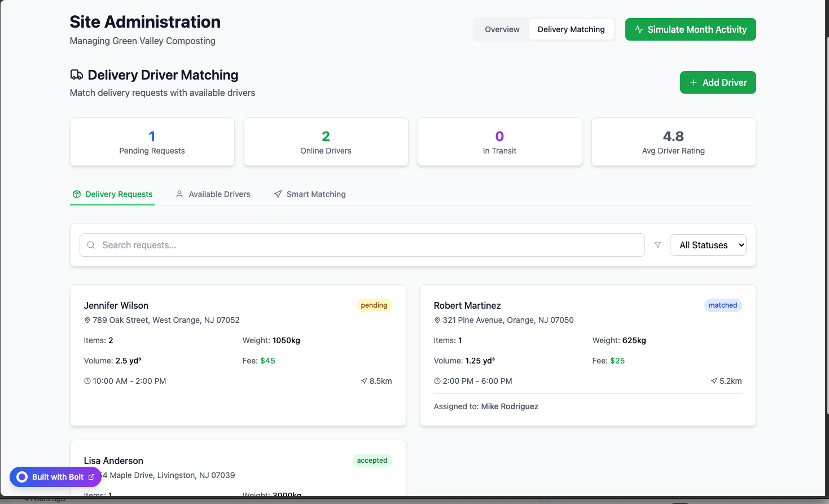829x504 pixels.
Task: Click Managing Green Valley Composting subtitle
Action: click(x=143, y=41)
